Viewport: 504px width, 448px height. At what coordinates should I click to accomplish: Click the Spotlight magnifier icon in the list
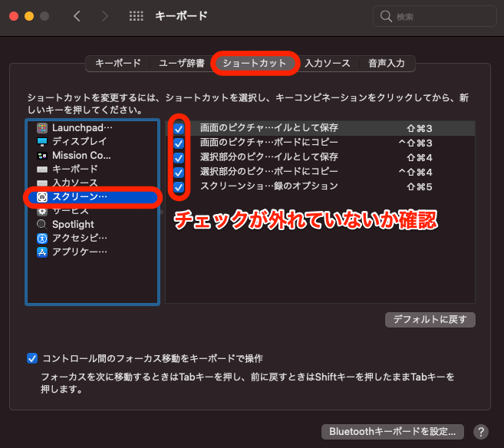point(42,224)
